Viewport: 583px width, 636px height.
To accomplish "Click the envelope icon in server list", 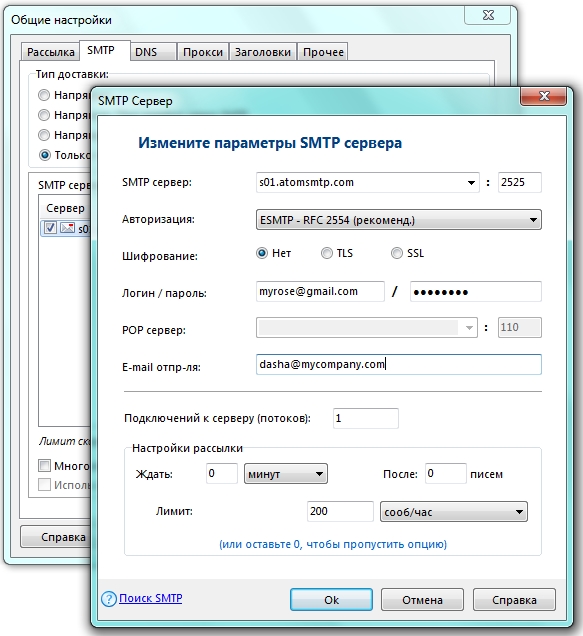I will click(x=68, y=228).
